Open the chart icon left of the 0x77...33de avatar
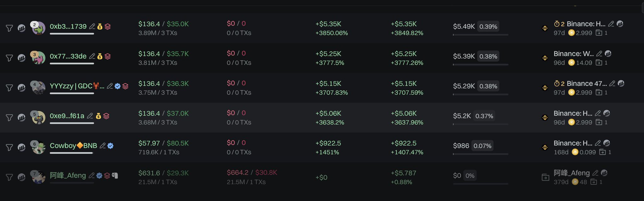This screenshot has width=644, height=201. [x=21, y=58]
